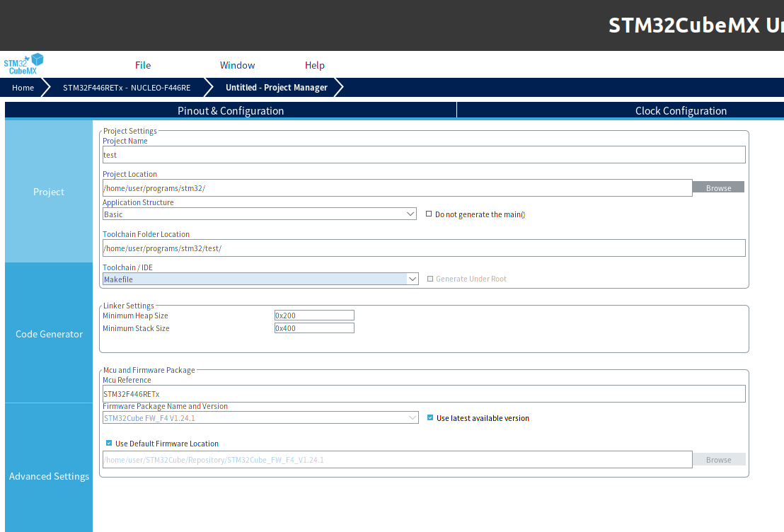Switch to Pinout & Configuration tab
Viewport: 784px width, 532px height.
pyautogui.click(x=231, y=110)
